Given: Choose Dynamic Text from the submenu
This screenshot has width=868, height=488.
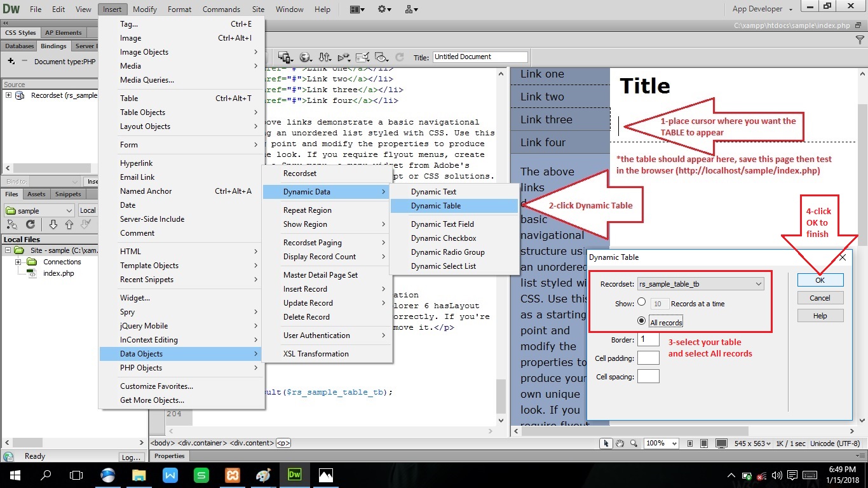Looking at the screenshot, I should click(454, 192).
